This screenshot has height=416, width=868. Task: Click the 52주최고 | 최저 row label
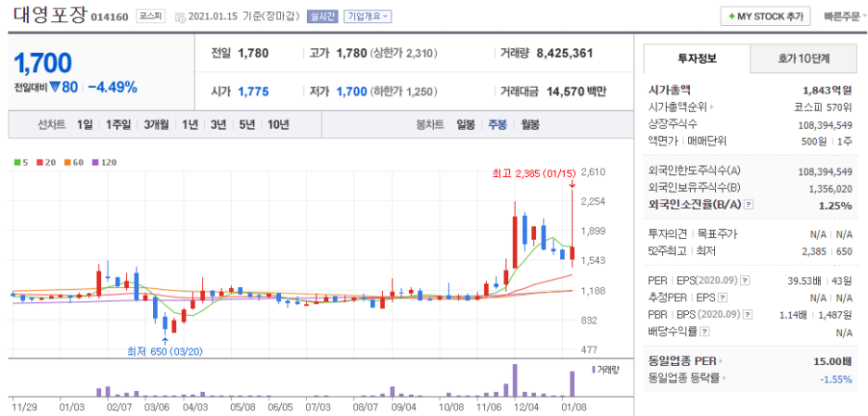[x=682, y=251]
